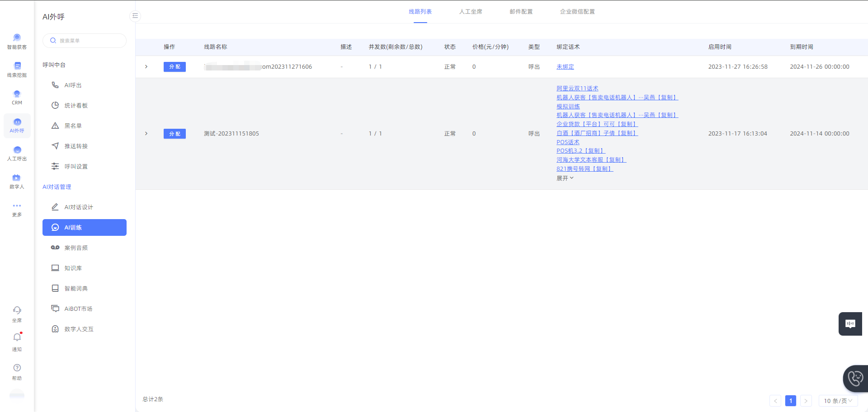Open the 推送转接 menu item
The image size is (868, 412).
85,146
